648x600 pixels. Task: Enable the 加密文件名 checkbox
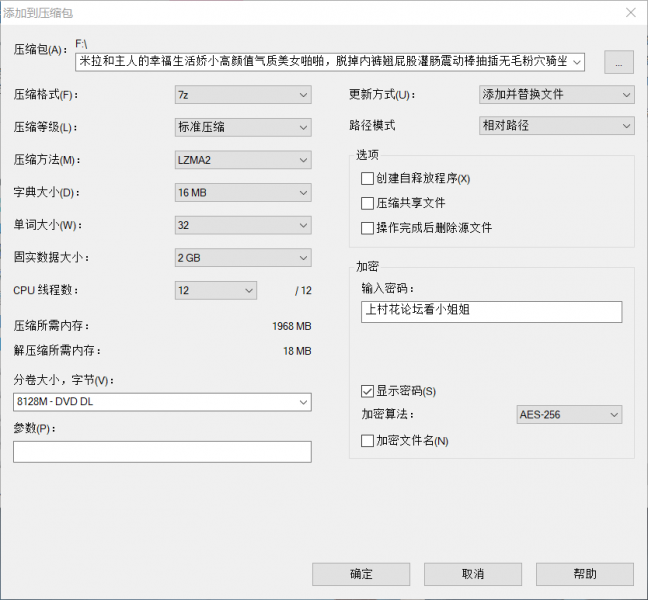tap(367, 440)
